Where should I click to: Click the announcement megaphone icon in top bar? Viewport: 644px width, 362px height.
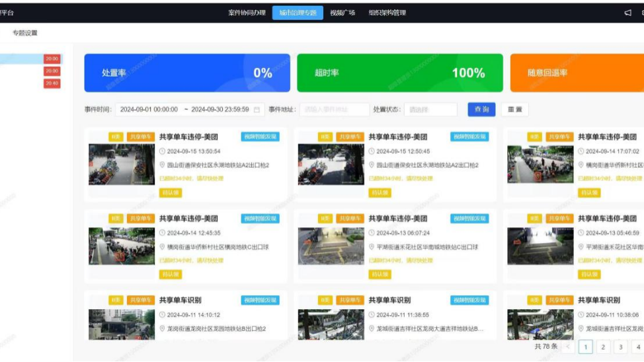click(x=627, y=13)
